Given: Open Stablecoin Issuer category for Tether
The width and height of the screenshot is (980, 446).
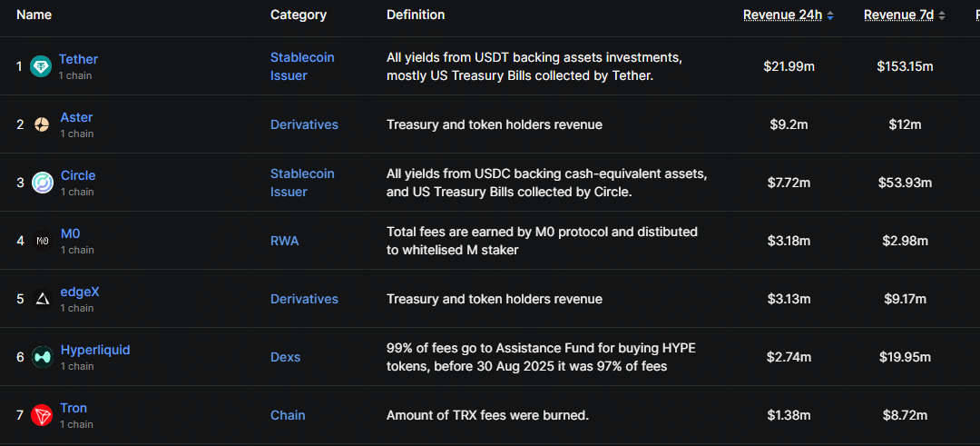Looking at the screenshot, I should pyautogui.click(x=302, y=66).
